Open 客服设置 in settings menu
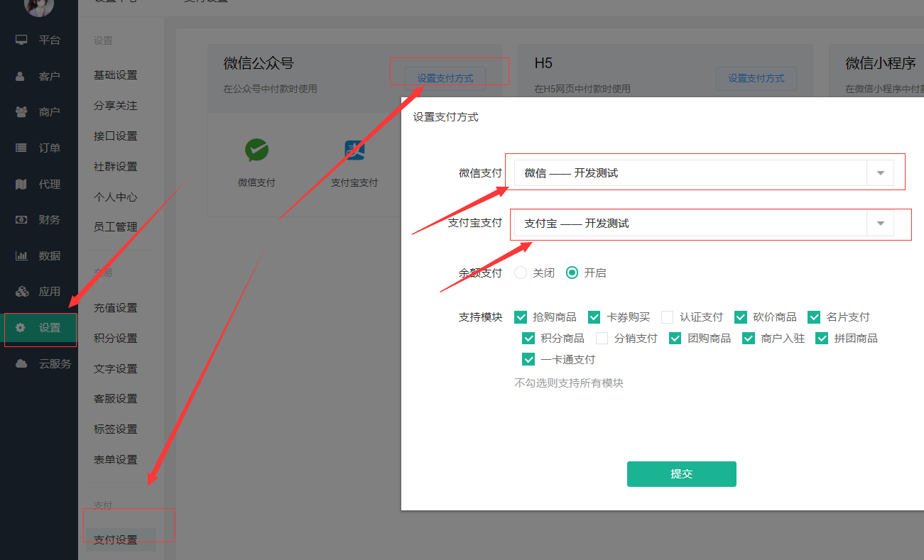The width and height of the screenshot is (924, 560). (x=116, y=398)
